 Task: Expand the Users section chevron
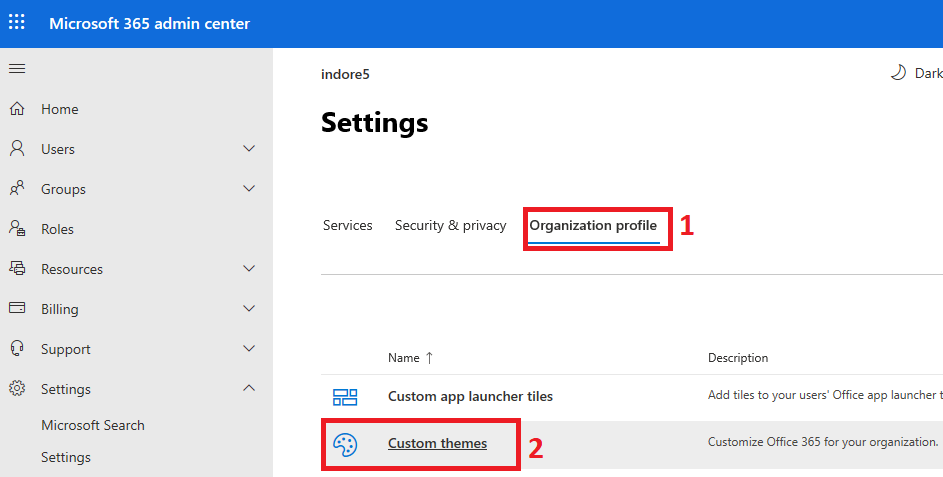pos(249,149)
